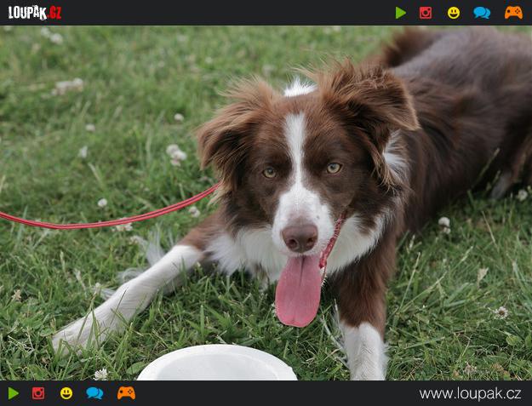The height and width of the screenshot is (406, 532).
Task: Click the yellow smiley icon in top bar
Action: pos(454,13)
